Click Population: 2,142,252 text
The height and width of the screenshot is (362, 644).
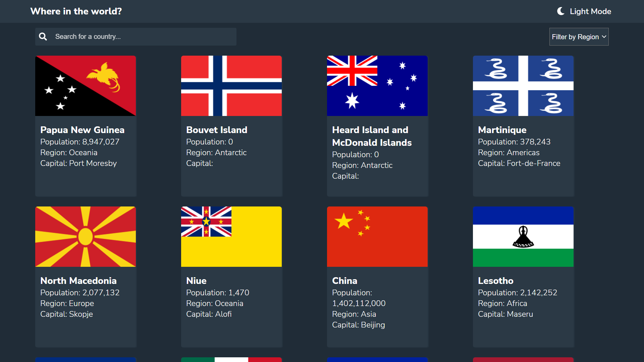point(518,293)
